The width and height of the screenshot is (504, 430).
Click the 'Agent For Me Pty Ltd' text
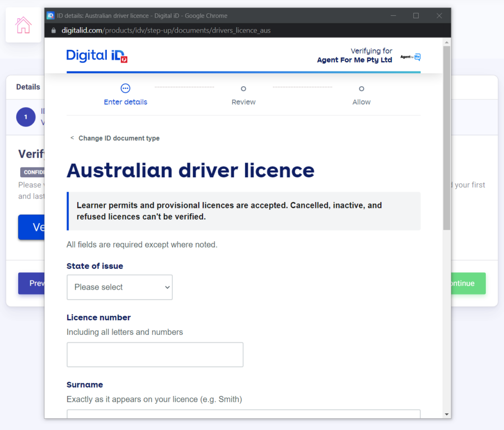pos(354,60)
